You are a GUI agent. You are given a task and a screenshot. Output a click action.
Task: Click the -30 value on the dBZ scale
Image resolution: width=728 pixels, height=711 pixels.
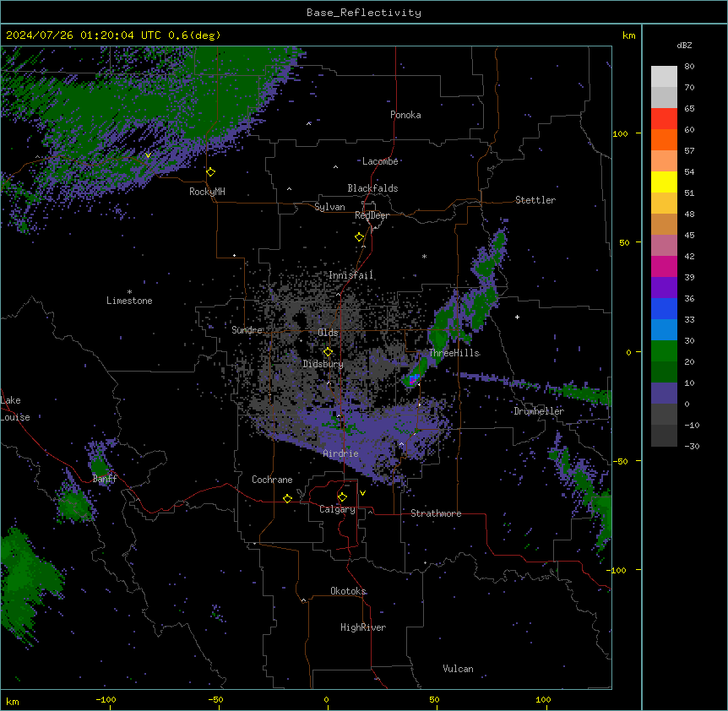click(x=692, y=447)
